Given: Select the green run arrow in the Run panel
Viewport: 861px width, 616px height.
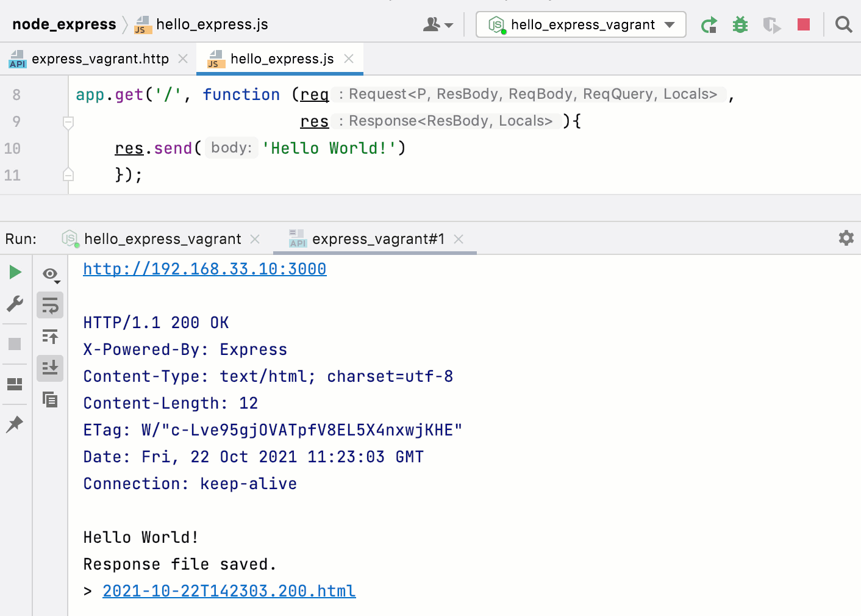Looking at the screenshot, I should 15,272.
